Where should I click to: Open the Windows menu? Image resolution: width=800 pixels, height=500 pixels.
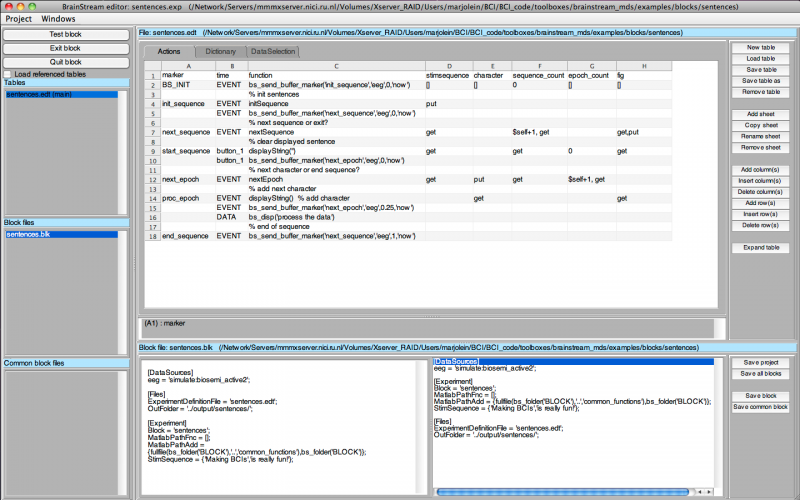[x=58, y=19]
